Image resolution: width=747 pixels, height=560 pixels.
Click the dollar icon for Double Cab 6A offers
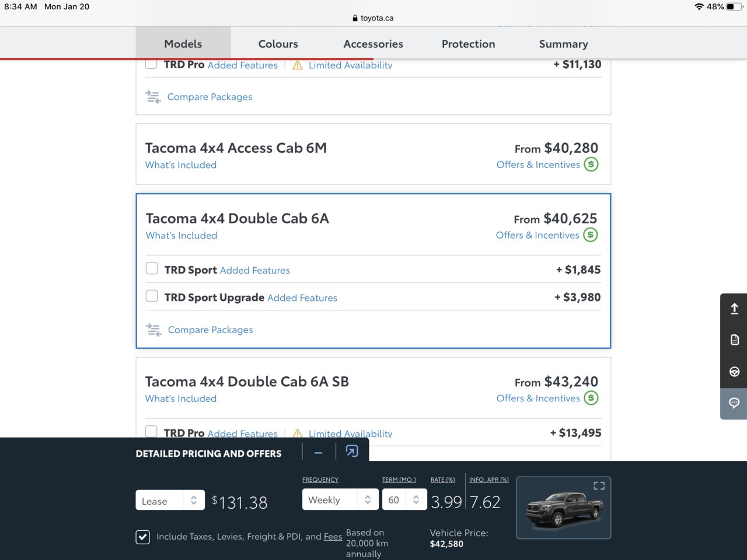coord(591,235)
